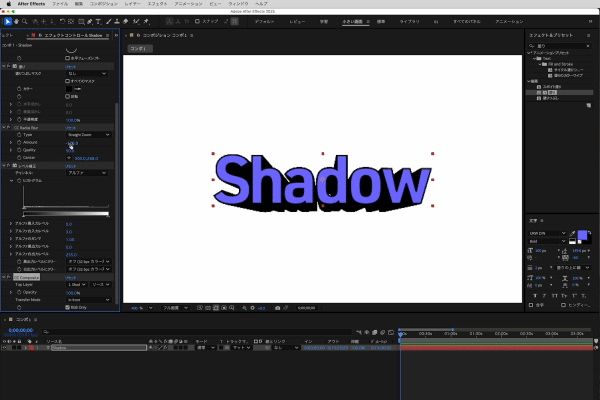Edit the Center coordinates value

coord(86,158)
